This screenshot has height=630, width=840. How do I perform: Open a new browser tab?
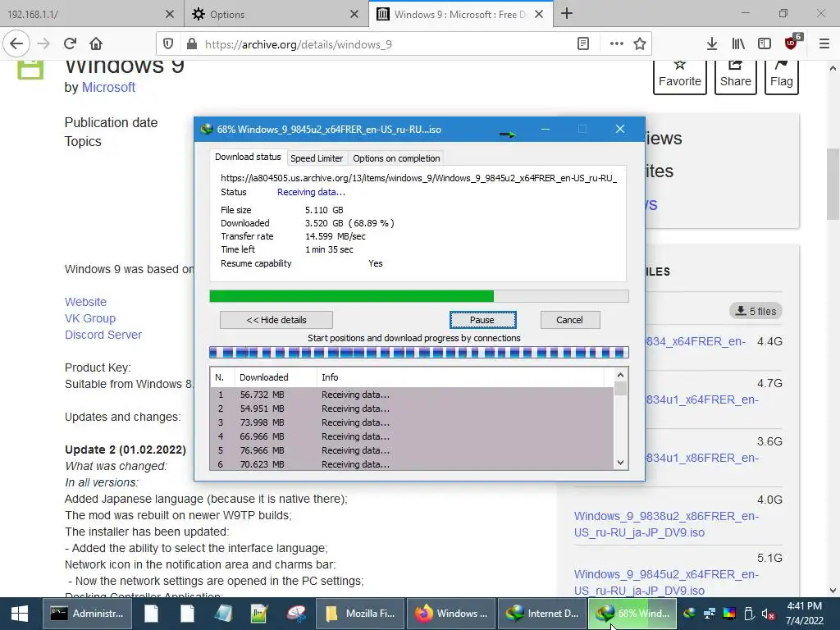tap(567, 14)
